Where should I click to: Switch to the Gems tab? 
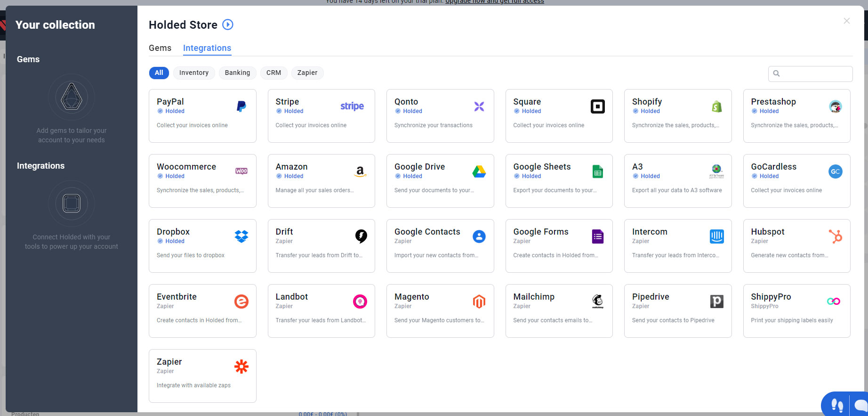(160, 48)
